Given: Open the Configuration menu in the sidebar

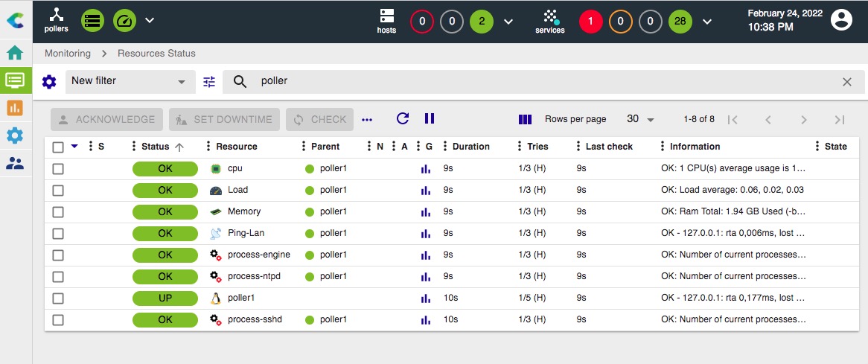Looking at the screenshot, I should (15, 135).
